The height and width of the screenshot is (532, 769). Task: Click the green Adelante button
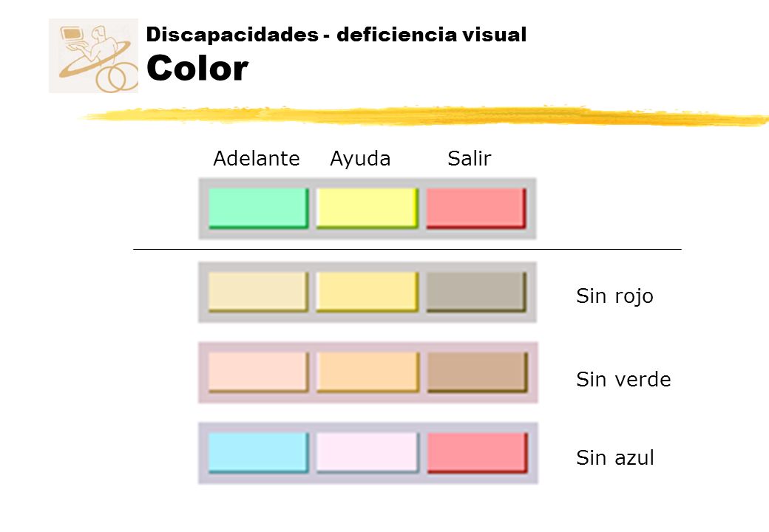pos(259,208)
